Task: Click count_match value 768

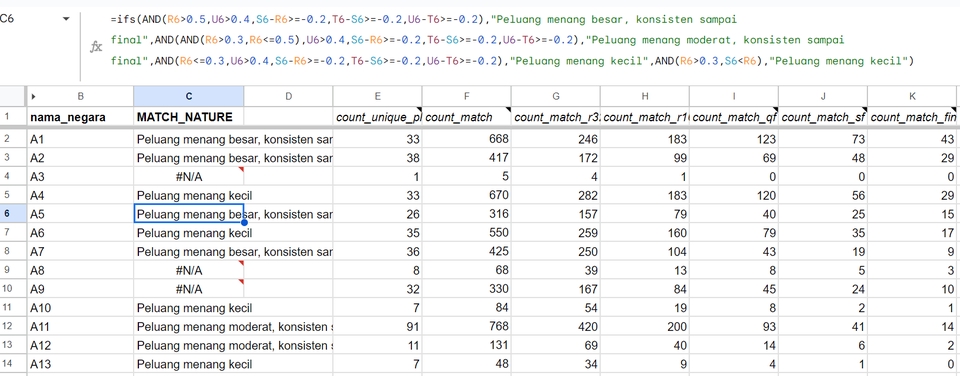Action: [x=467, y=327]
